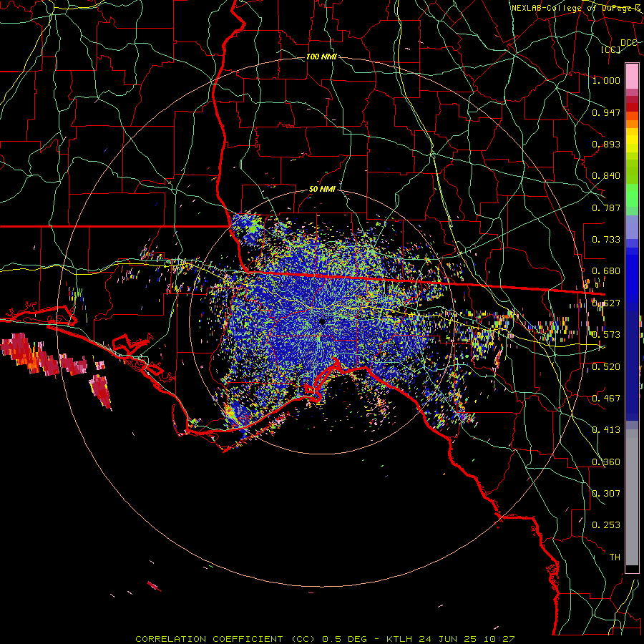Click the "10:27" time in the caption
The image size is (644, 644).
pyautogui.click(x=499, y=639)
